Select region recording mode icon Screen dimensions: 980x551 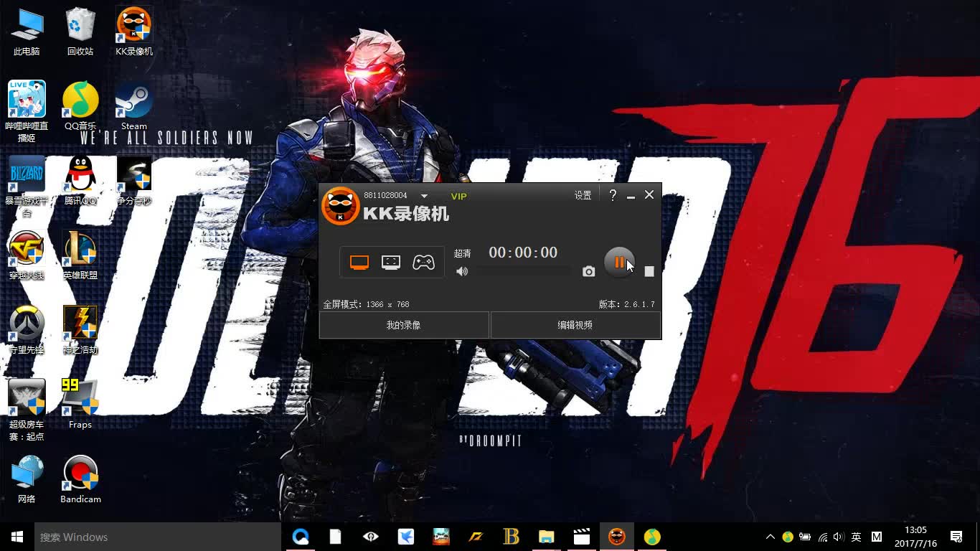391,263
